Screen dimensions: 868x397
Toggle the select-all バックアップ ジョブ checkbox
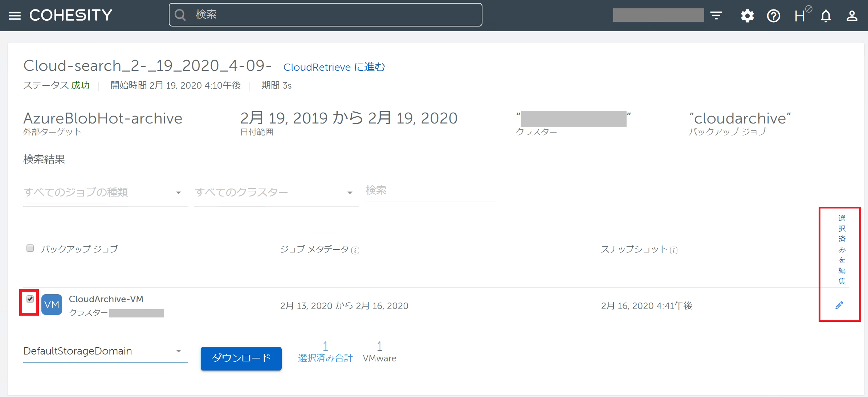tap(30, 248)
